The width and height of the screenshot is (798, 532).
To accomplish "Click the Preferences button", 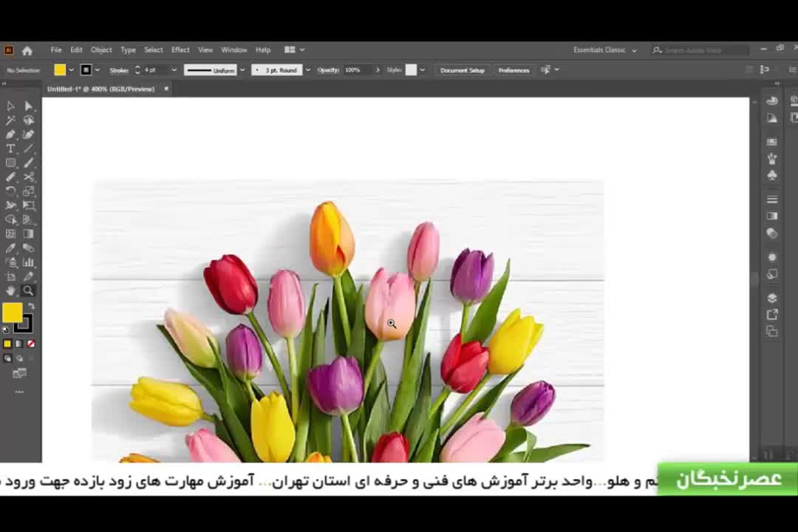I will tap(514, 70).
